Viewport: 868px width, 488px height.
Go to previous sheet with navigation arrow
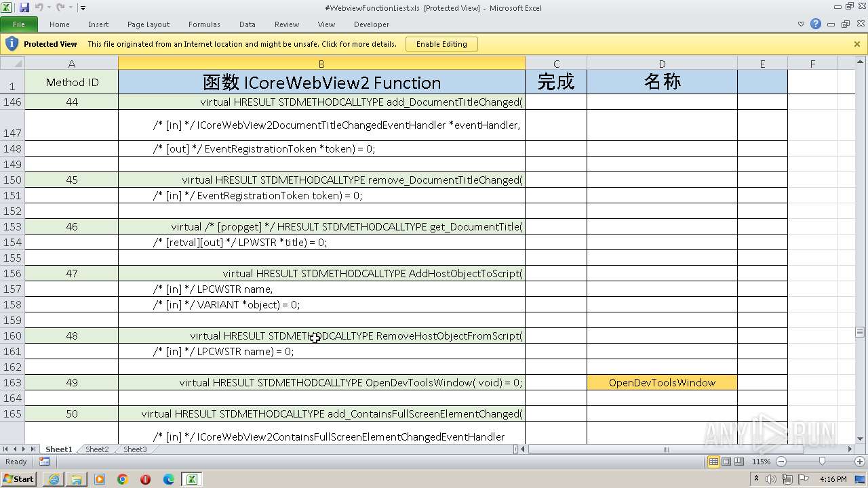coord(15,449)
